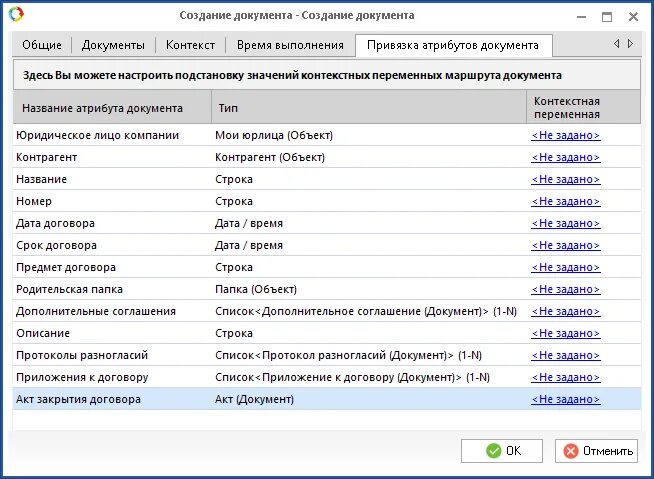Minimize the Создание документа window
The width and height of the screenshot is (654, 479).
(x=581, y=17)
